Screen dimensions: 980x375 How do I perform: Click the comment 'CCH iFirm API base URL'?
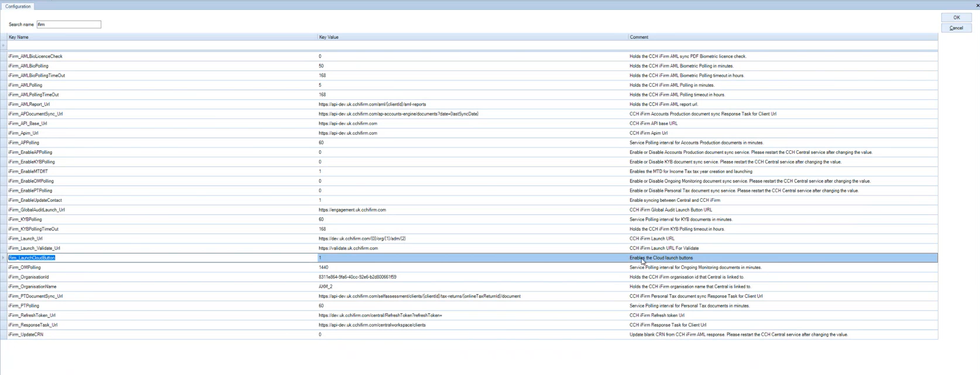654,123
